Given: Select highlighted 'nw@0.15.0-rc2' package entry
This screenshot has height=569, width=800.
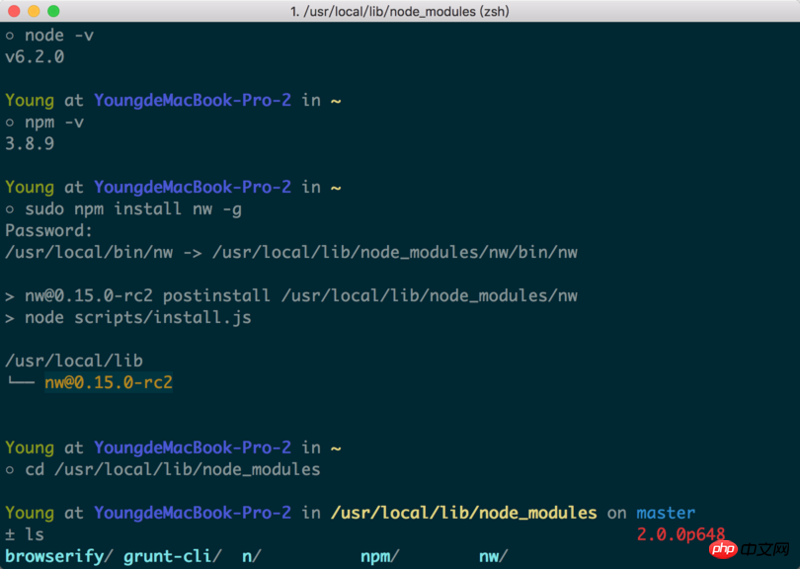Looking at the screenshot, I should pos(109,382).
